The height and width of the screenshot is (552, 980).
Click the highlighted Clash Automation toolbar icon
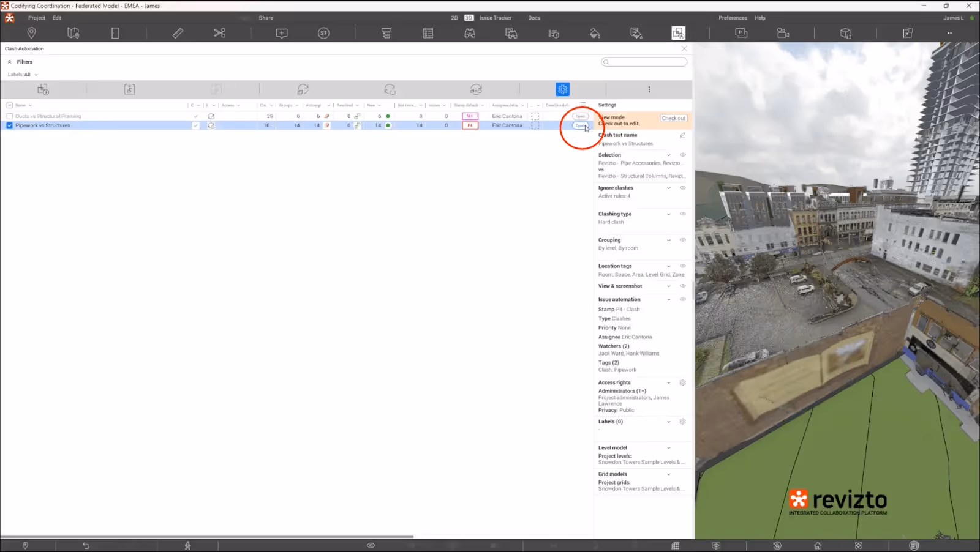click(678, 33)
